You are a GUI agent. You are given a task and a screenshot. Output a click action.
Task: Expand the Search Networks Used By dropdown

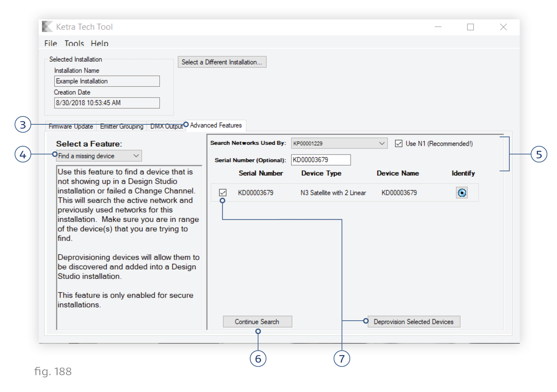pos(339,143)
